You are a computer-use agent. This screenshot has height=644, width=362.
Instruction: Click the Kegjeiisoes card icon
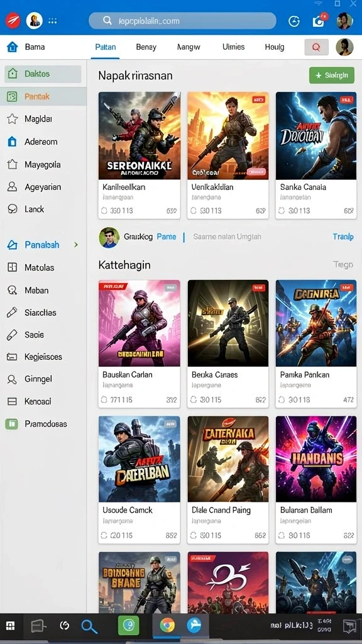pyautogui.click(x=12, y=357)
